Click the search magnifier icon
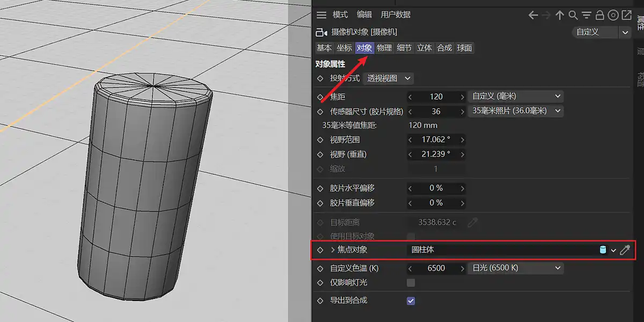644x322 pixels. [x=573, y=15]
